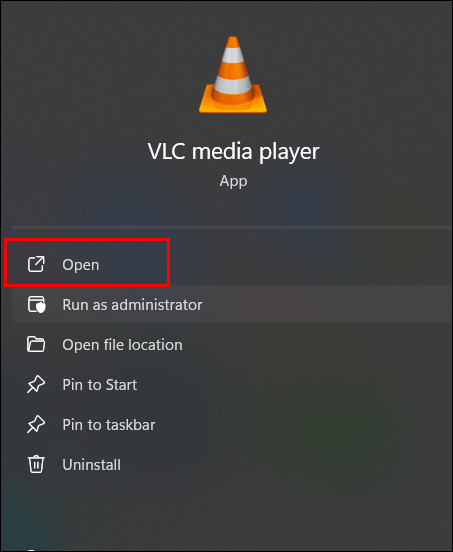Click the App type label under the title

pyautogui.click(x=233, y=181)
